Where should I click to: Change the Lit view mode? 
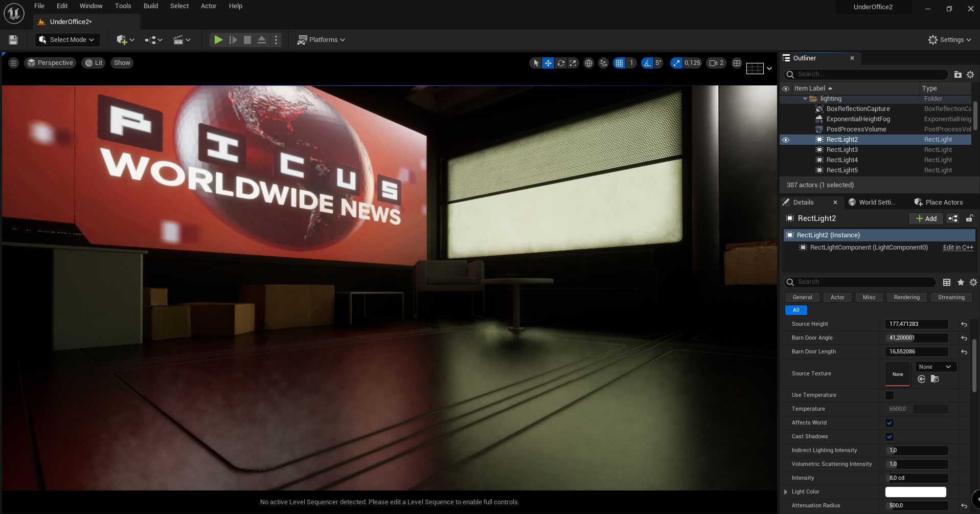[x=94, y=63]
